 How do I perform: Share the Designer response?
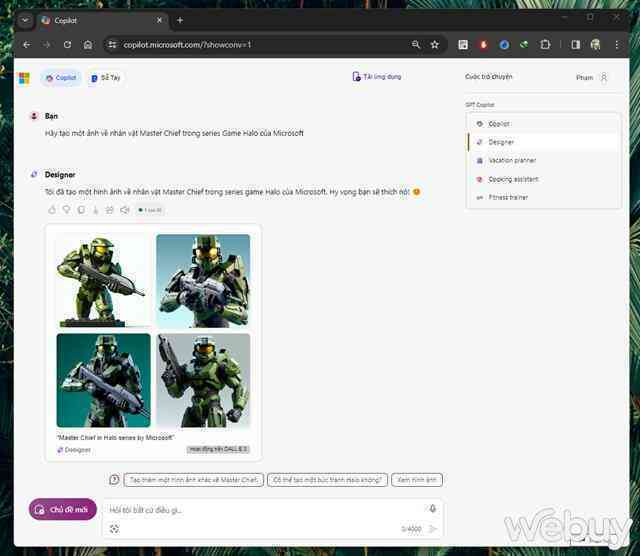pos(110,210)
